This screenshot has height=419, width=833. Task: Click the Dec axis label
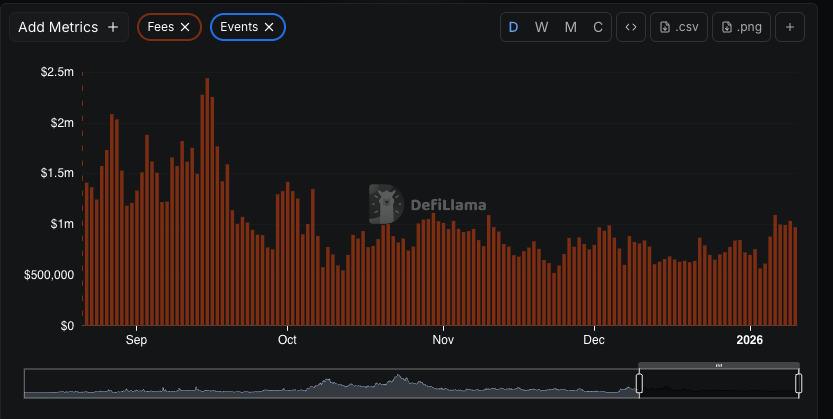(x=593, y=340)
